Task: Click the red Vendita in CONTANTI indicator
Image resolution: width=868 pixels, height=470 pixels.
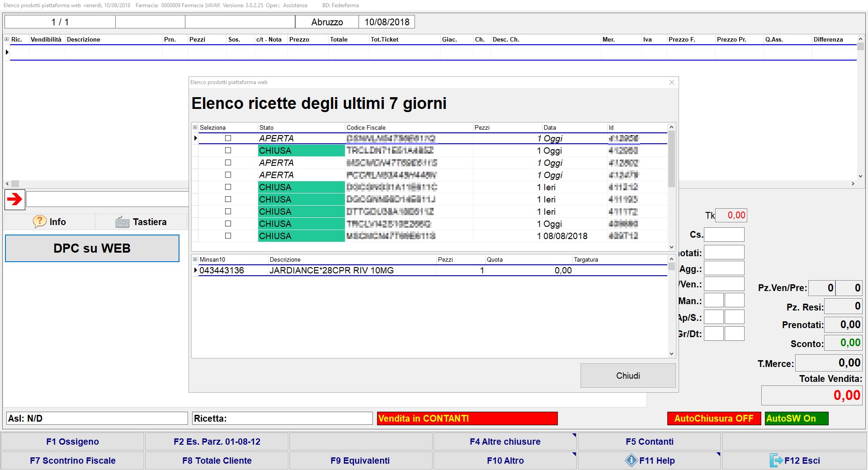Action: [467, 418]
